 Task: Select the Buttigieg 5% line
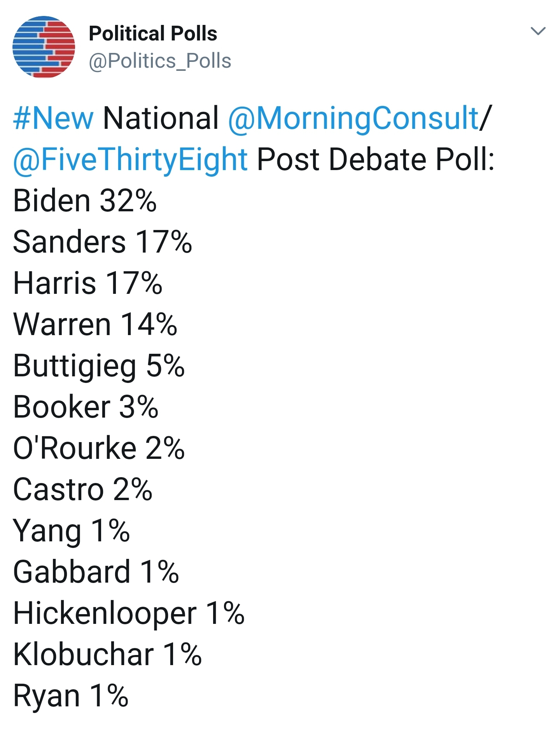(x=99, y=366)
